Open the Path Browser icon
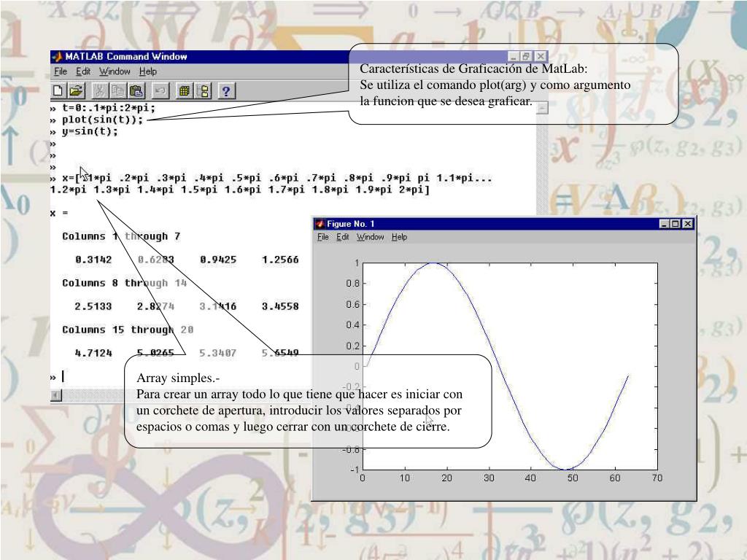Screen dimensions: 747x560 (204, 90)
